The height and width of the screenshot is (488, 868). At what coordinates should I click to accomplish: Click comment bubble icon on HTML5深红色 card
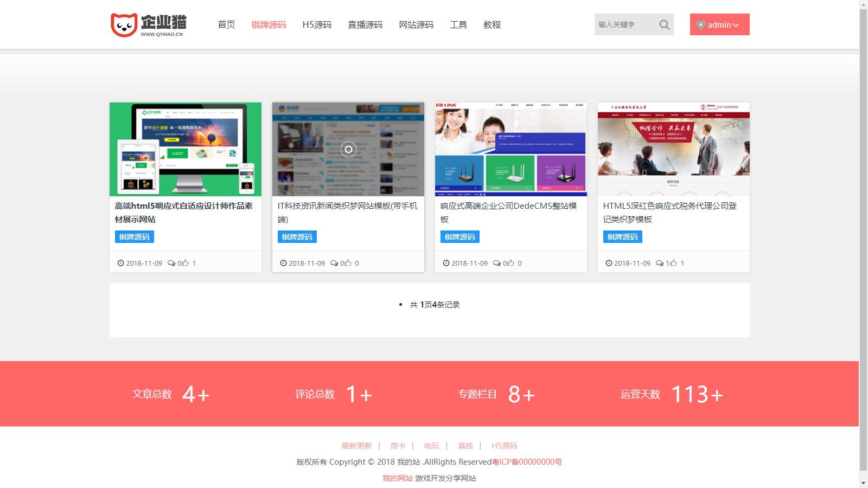pyautogui.click(x=659, y=263)
